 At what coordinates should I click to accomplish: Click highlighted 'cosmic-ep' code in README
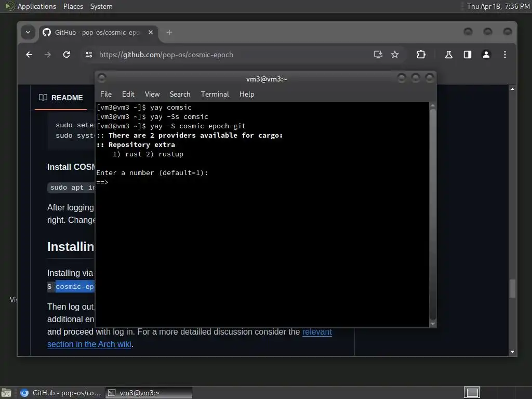(x=75, y=287)
